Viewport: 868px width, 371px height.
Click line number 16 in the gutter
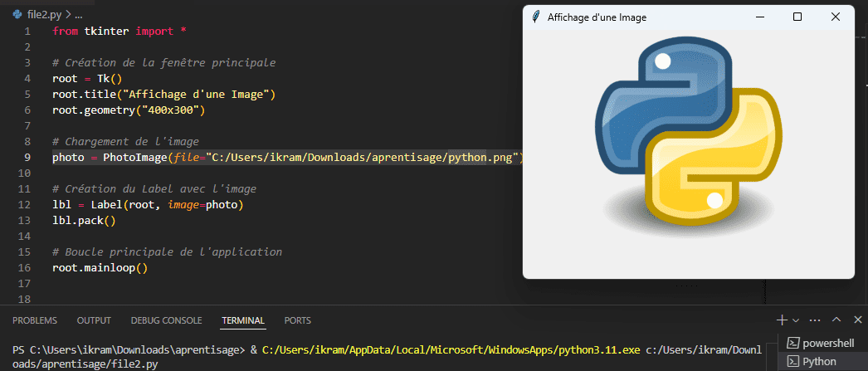tap(24, 268)
